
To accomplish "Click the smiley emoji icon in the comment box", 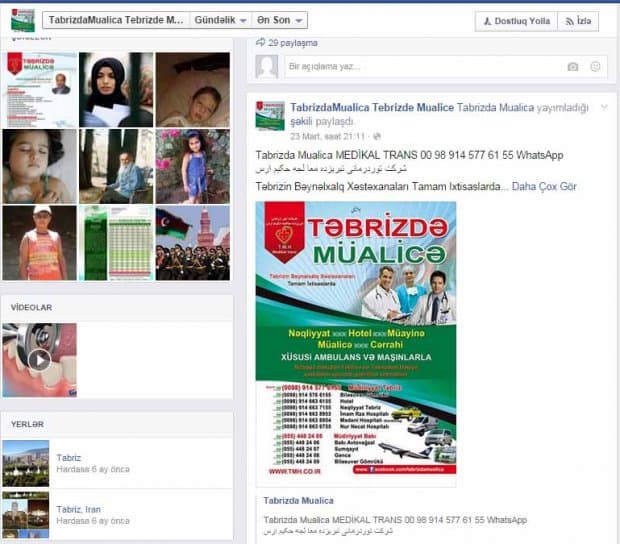I will pyautogui.click(x=595, y=66).
